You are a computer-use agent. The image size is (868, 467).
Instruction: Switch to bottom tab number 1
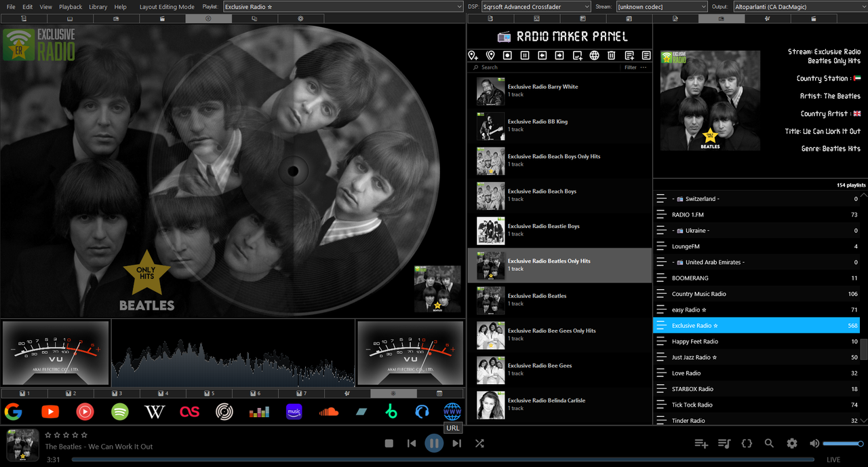[x=24, y=394]
